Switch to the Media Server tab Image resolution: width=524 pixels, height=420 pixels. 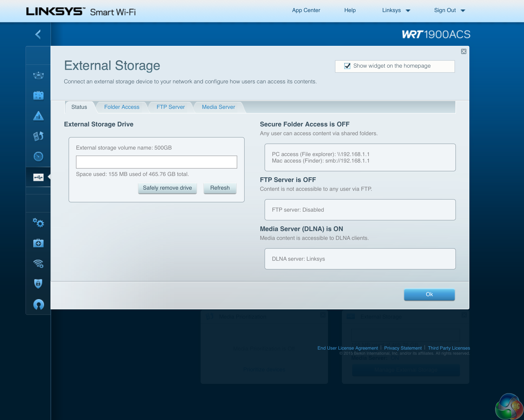pyautogui.click(x=218, y=107)
